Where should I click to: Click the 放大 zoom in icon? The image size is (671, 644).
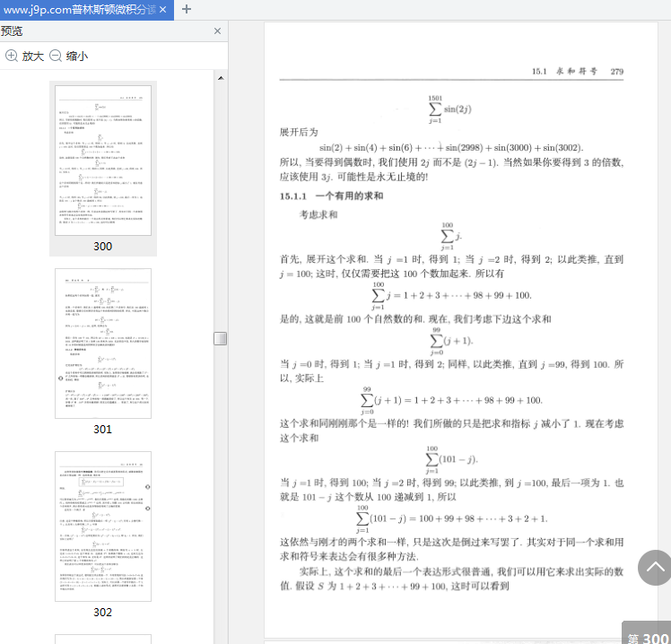[x=12, y=56]
